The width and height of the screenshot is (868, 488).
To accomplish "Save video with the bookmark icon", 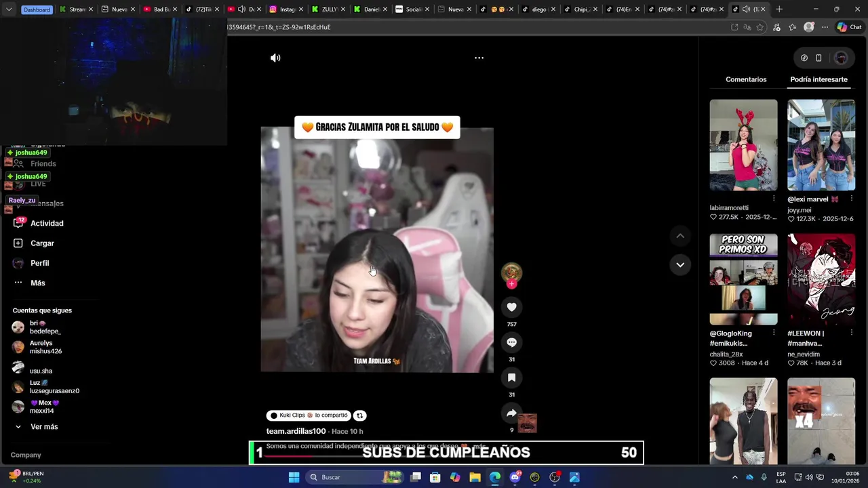I will [511, 378].
